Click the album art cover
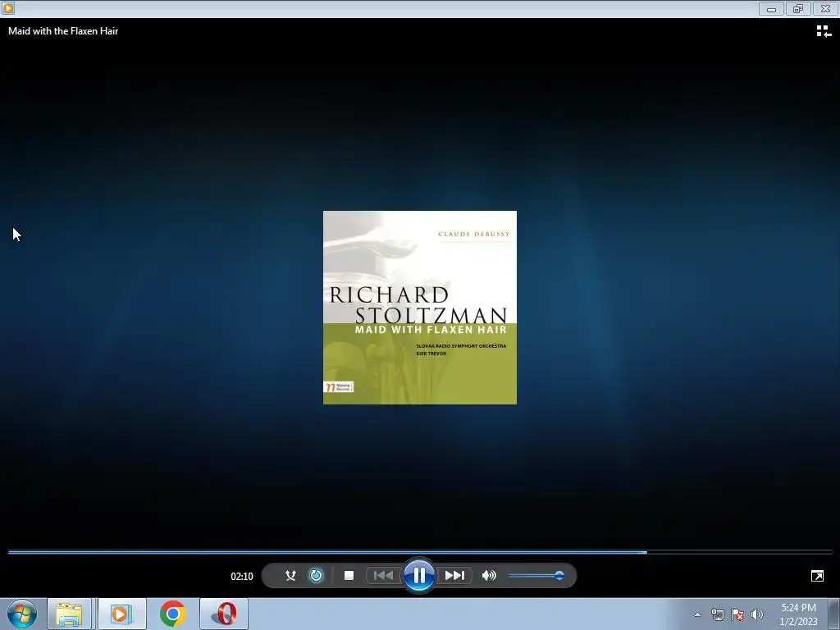Screen dimensions: 840x630 pyautogui.click(x=419, y=308)
